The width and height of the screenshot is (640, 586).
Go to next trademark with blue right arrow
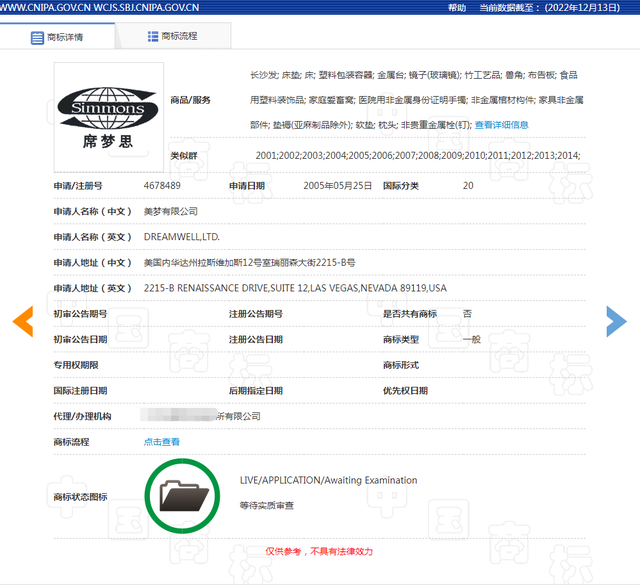616,320
